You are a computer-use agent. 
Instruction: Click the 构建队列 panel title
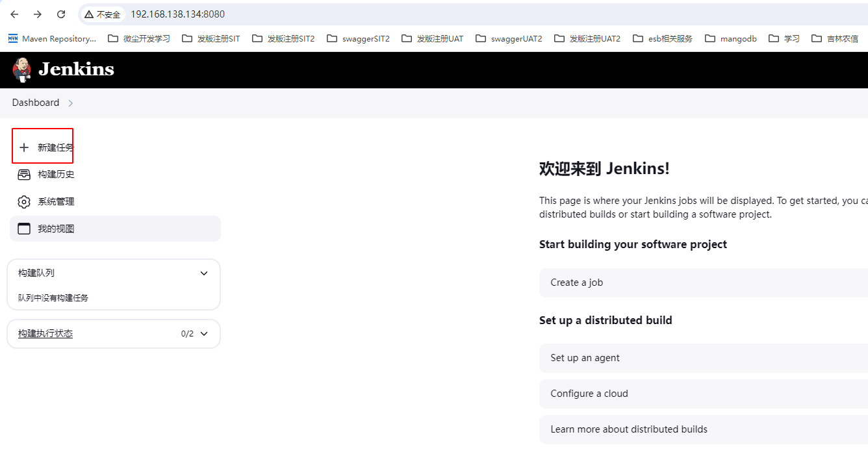36,273
